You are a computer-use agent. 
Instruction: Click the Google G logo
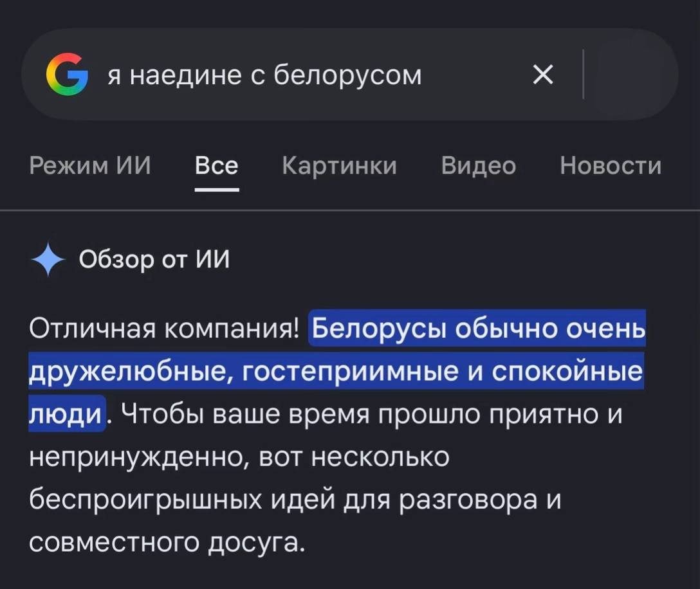[67, 74]
